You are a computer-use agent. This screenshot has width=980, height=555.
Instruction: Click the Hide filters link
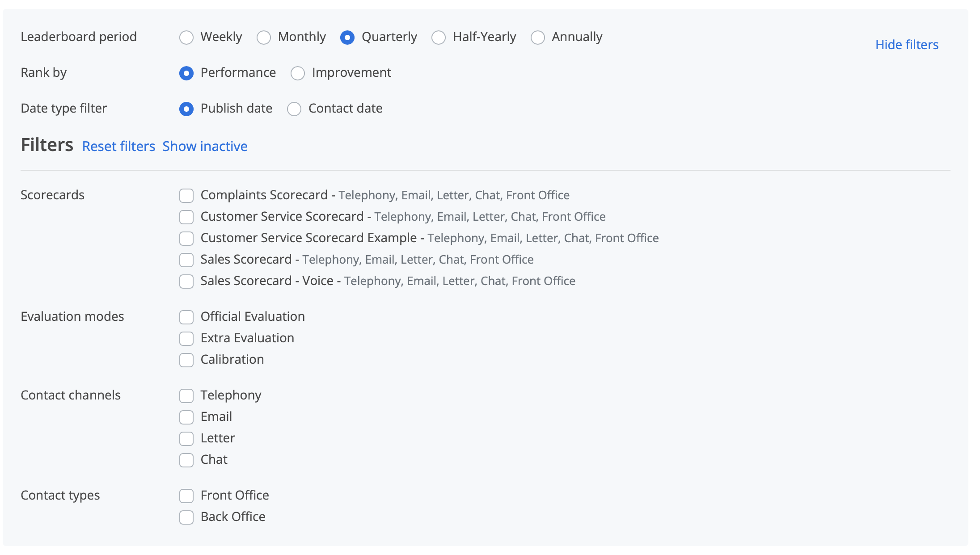point(907,45)
